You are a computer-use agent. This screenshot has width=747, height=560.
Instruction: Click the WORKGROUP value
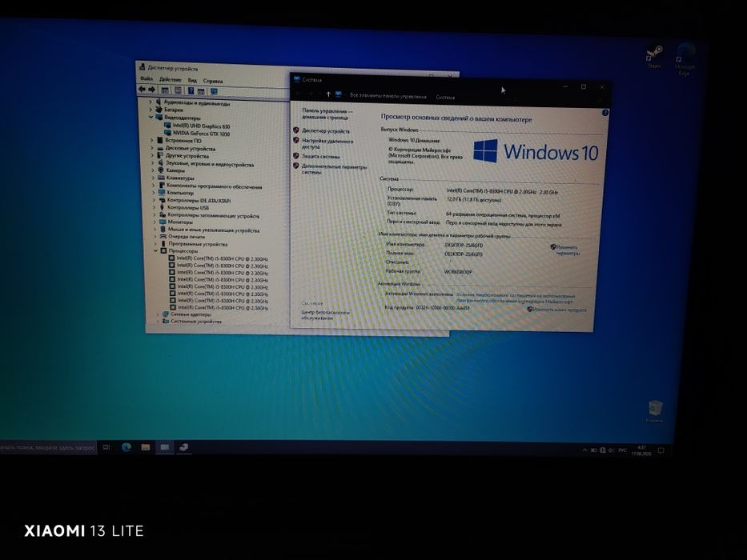[x=458, y=272]
